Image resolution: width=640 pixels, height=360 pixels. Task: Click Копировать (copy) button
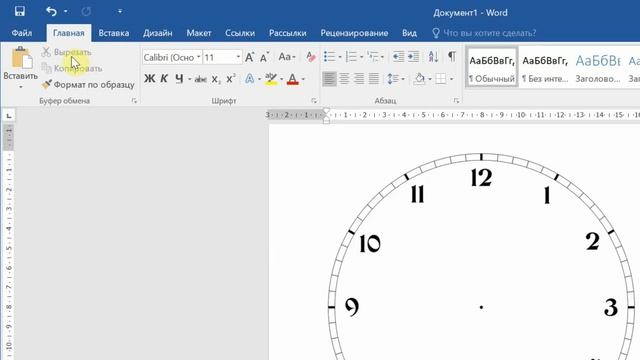pos(72,69)
